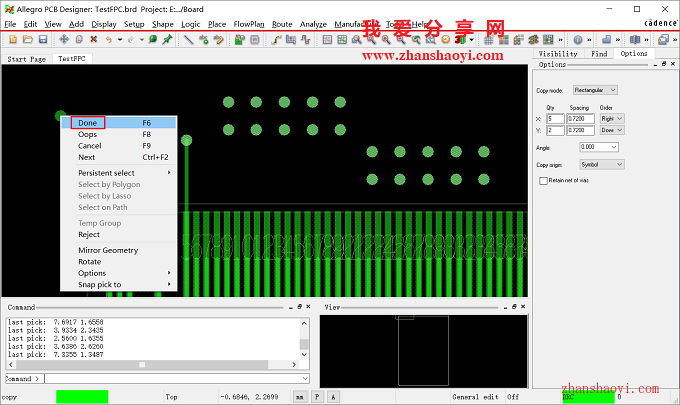Click the green pushpin Fix icon
This screenshot has width=680, height=405.
[x=167, y=39]
